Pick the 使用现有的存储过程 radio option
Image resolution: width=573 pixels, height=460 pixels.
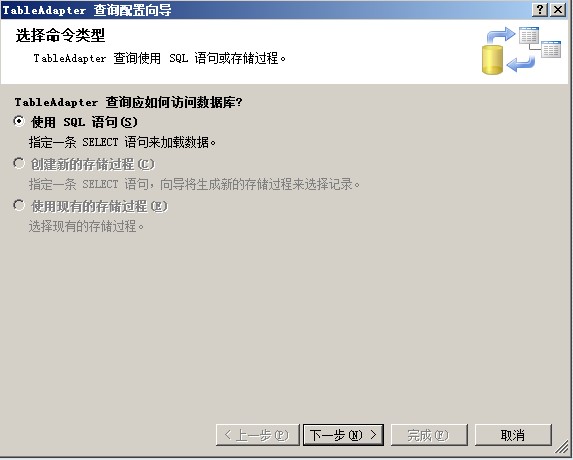[x=19, y=205]
